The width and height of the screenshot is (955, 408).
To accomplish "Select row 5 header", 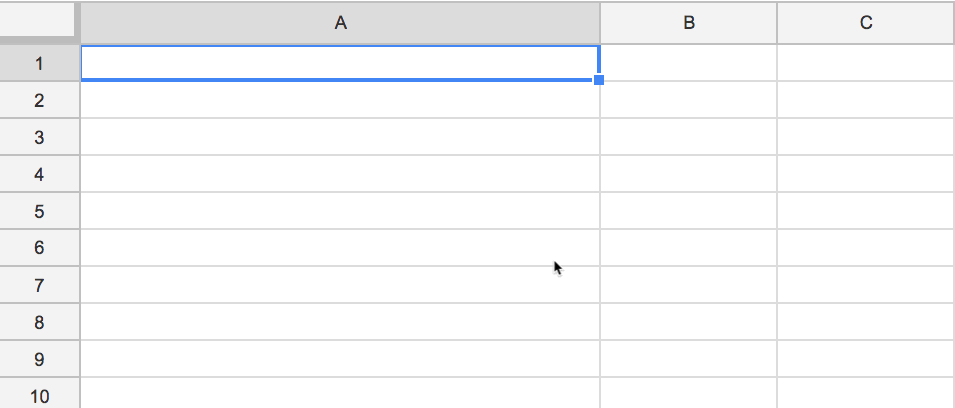I will (x=39, y=212).
